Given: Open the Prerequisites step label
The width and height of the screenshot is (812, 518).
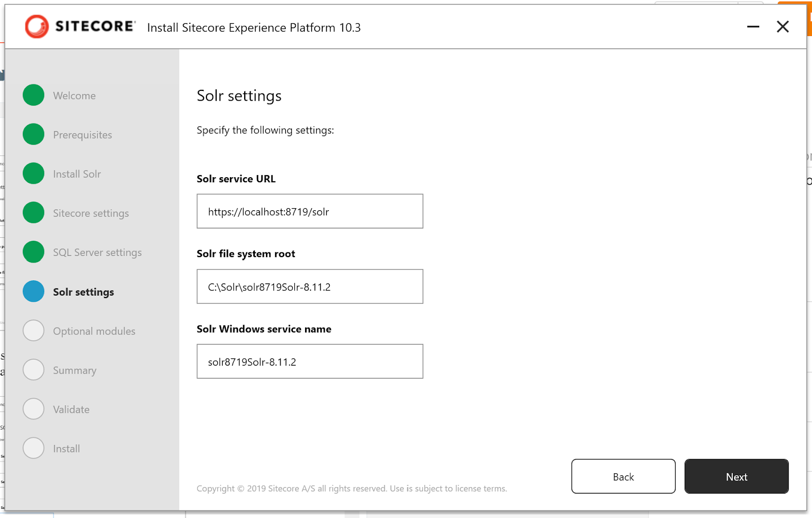Looking at the screenshot, I should click(x=82, y=135).
